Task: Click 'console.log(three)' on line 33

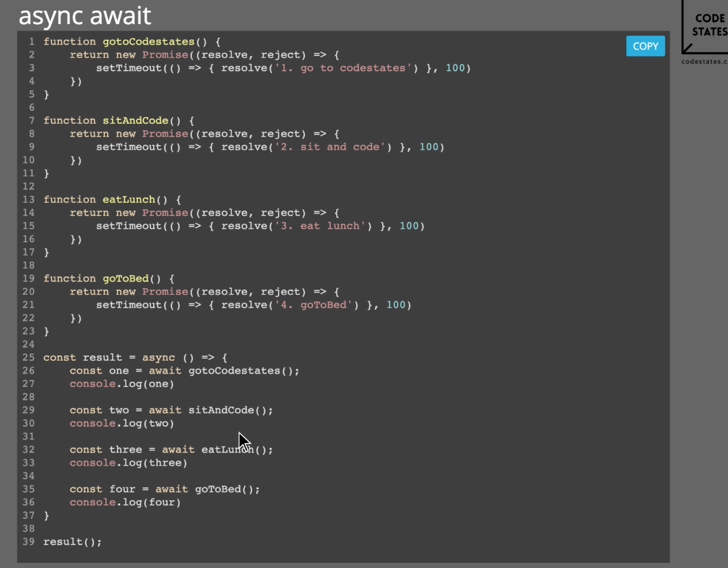Action: click(128, 463)
